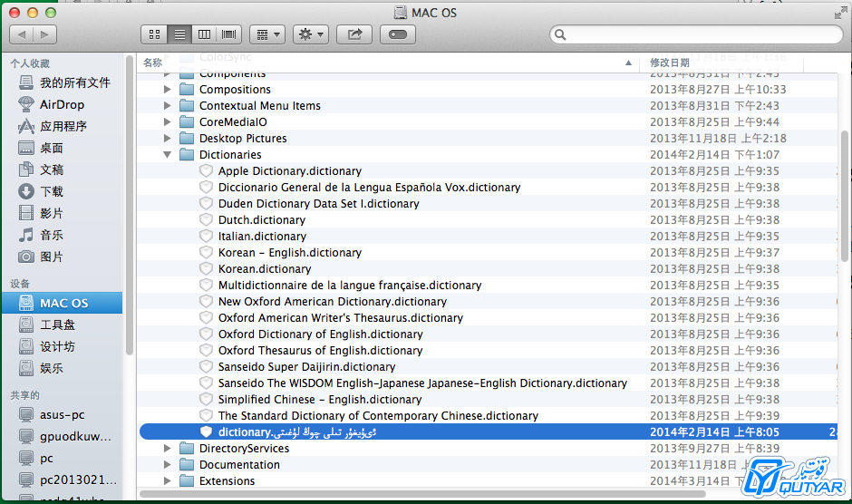Image resolution: width=852 pixels, height=504 pixels.
Task: Select MAC OS volume in sidebar
Action: (62, 303)
